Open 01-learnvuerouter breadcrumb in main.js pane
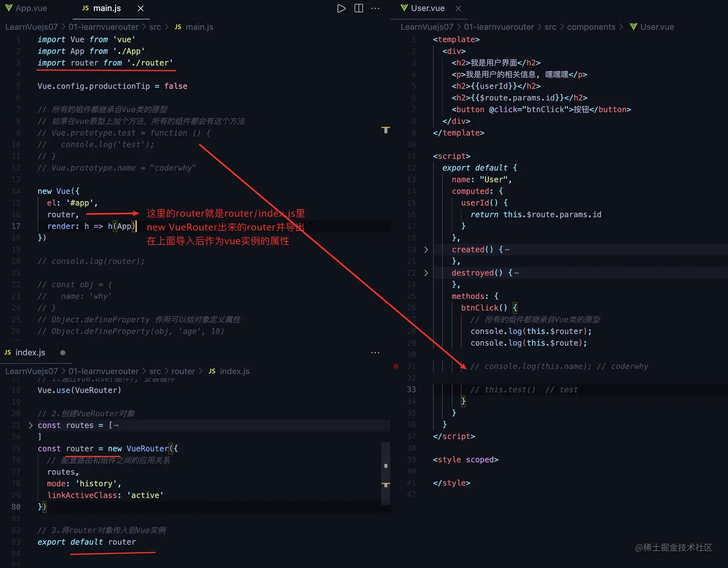 [x=104, y=27]
